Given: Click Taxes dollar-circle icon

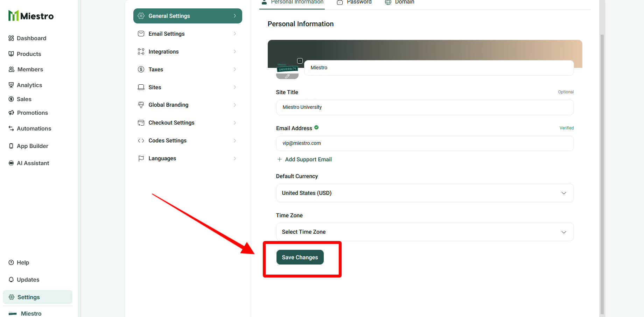Looking at the screenshot, I should pos(141,69).
